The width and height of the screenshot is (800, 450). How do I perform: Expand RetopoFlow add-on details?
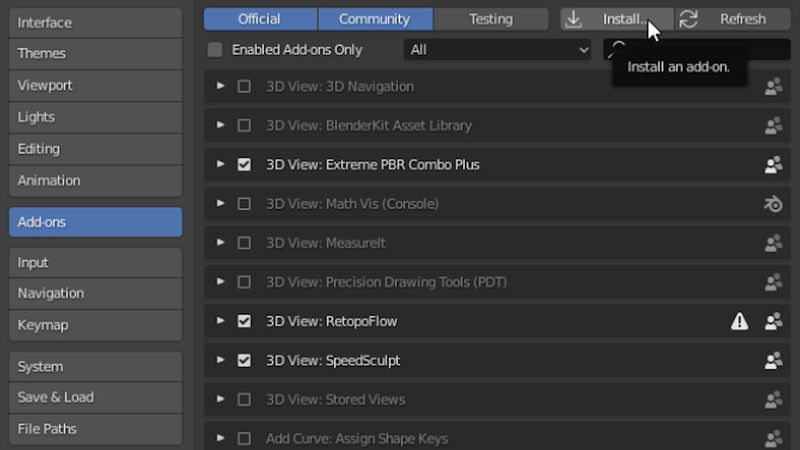[220, 321]
